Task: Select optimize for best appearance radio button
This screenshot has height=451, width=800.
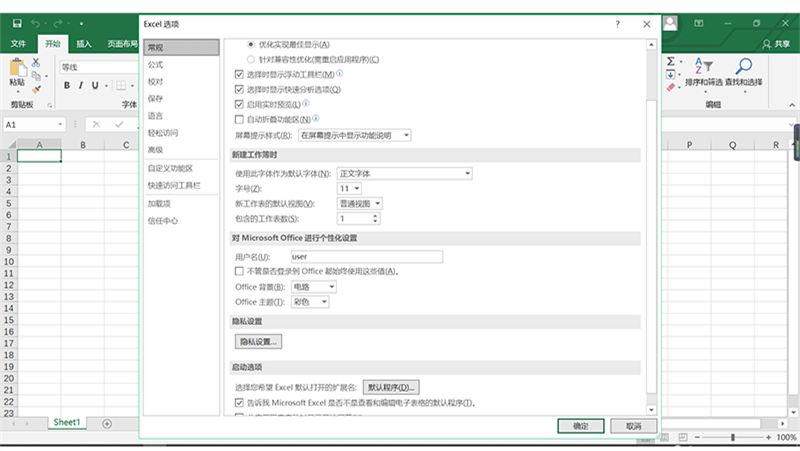Action: pyautogui.click(x=251, y=45)
